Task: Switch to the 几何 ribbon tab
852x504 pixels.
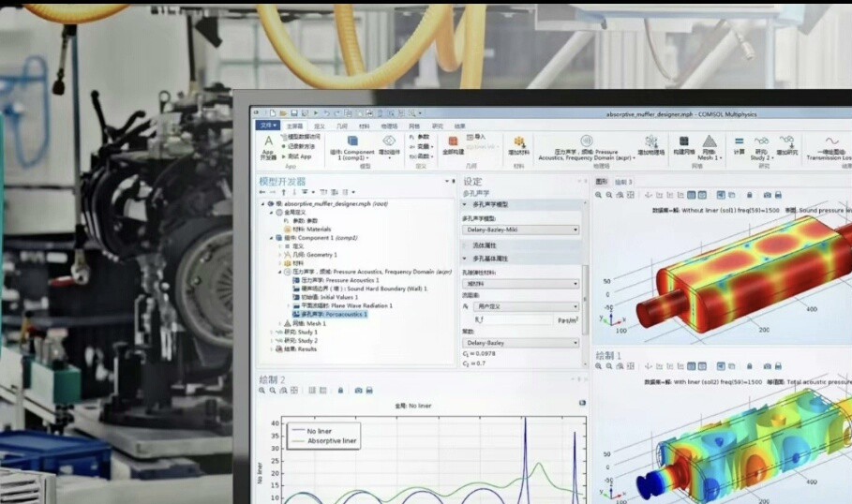Action: (x=342, y=126)
